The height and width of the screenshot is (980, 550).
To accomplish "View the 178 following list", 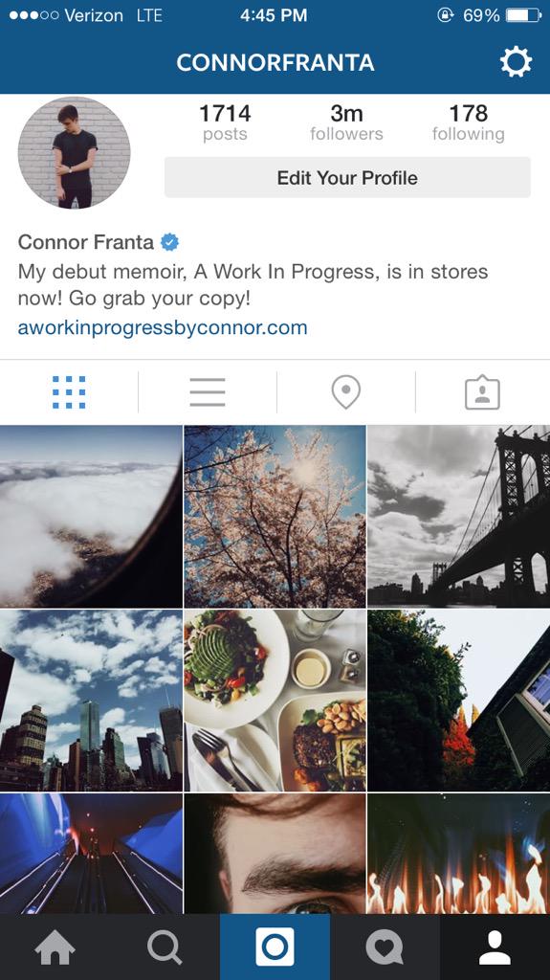I will pos(468,122).
